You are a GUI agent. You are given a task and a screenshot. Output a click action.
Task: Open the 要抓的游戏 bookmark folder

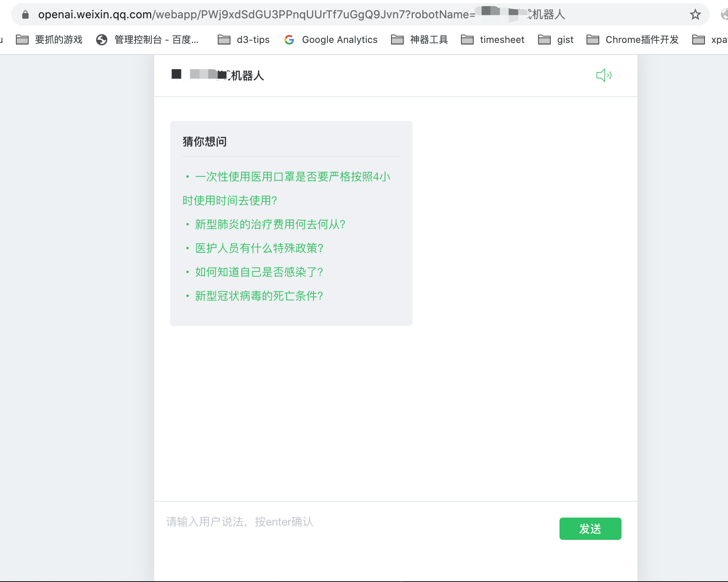[49, 40]
